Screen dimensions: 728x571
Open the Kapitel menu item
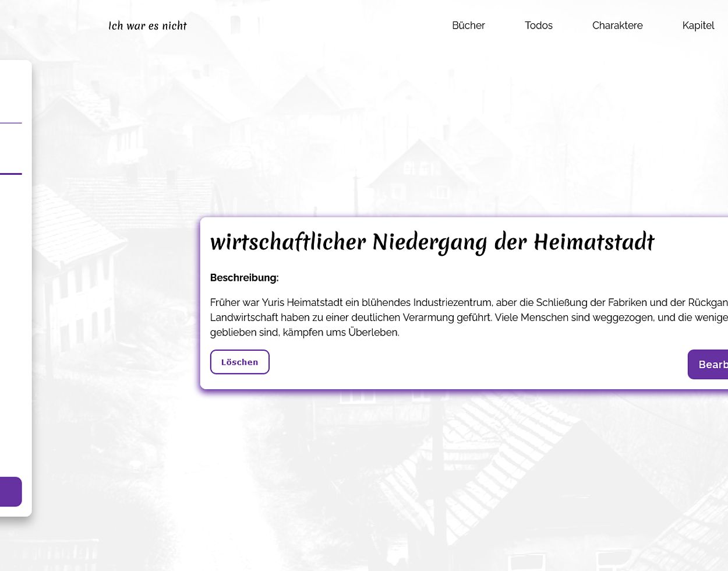point(698,26)
